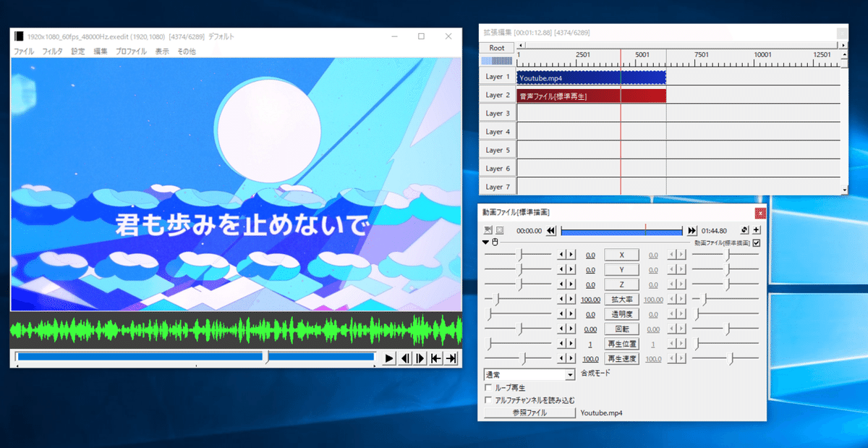Viewport: 868px width, 448px height.
Task: Open the 合成モード 通常 dropdown
Action: tap(529, 374)
